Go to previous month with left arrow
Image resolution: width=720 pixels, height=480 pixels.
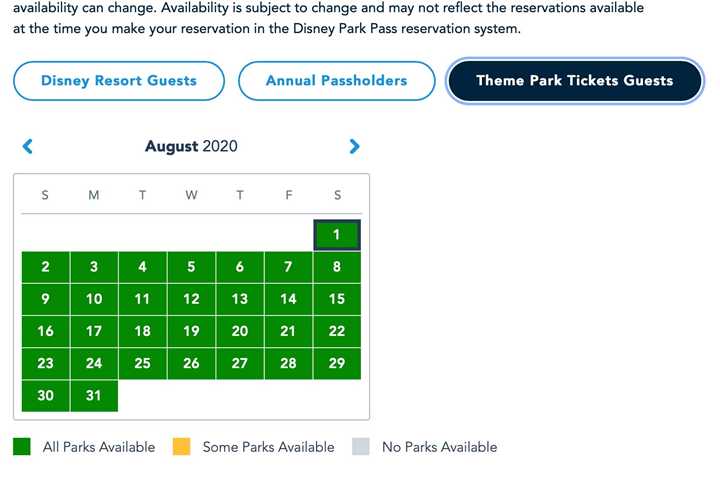[x=28, y=147]
